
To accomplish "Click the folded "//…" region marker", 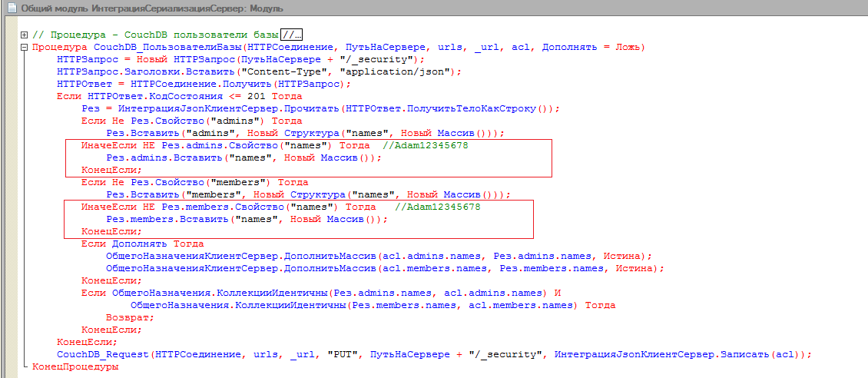I will pos(293,35).
